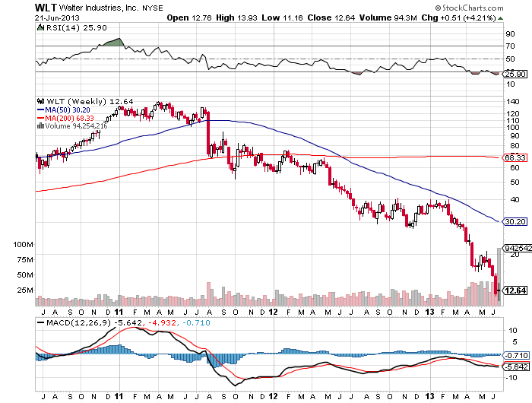Click the 100M volume axis label
Image resolution: width=532 pixels, height=403 pixels.
[24, 244]
